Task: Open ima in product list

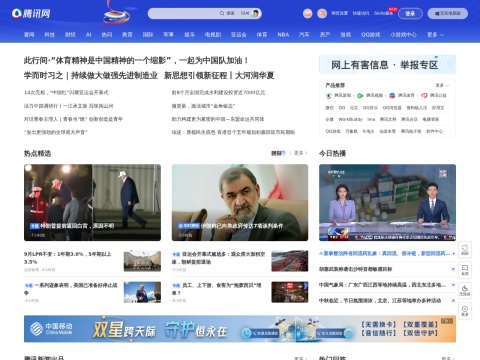Action: coord(371,119)
